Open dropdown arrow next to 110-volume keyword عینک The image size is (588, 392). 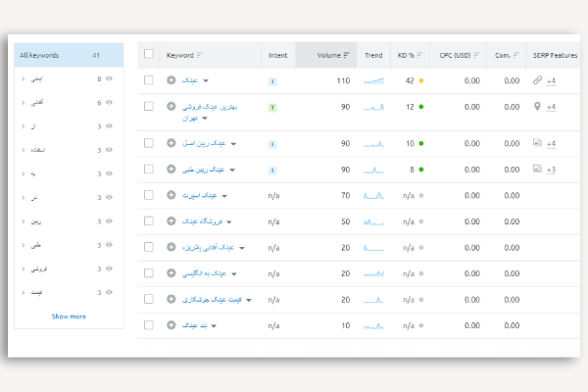pyautogui.click(x=206, y=81)
